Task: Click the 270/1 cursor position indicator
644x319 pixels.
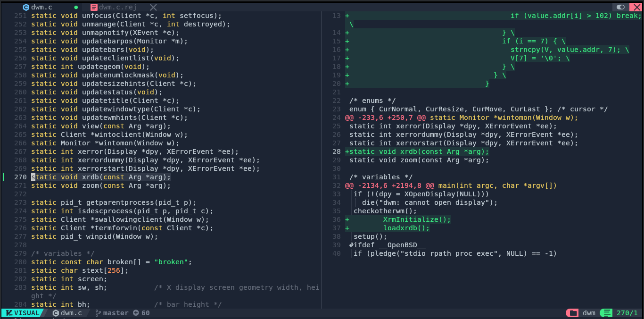Action: click(x=627, y=313)
